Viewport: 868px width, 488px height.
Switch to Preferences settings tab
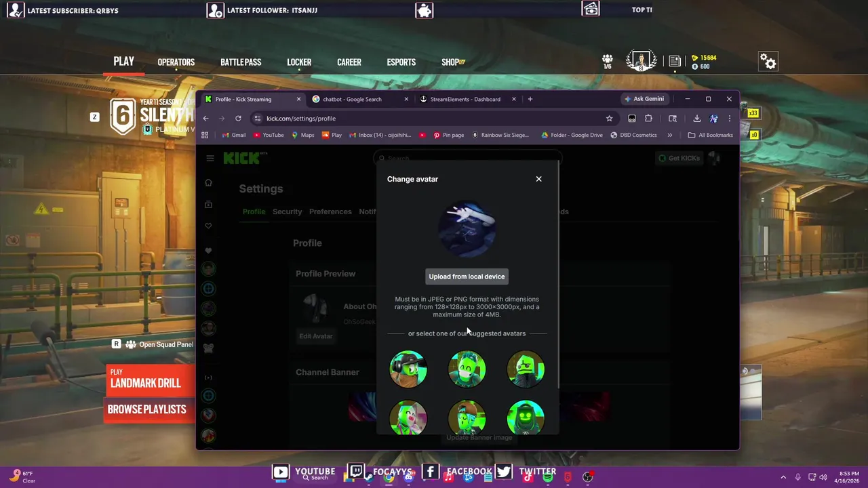[330, 211]
